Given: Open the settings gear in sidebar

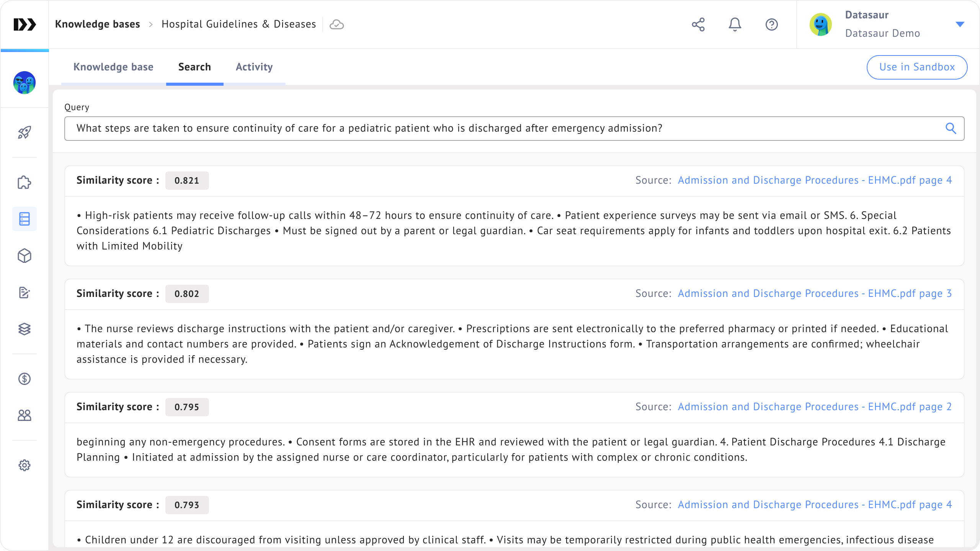Looking at the screenshot, I should [24, 465].
